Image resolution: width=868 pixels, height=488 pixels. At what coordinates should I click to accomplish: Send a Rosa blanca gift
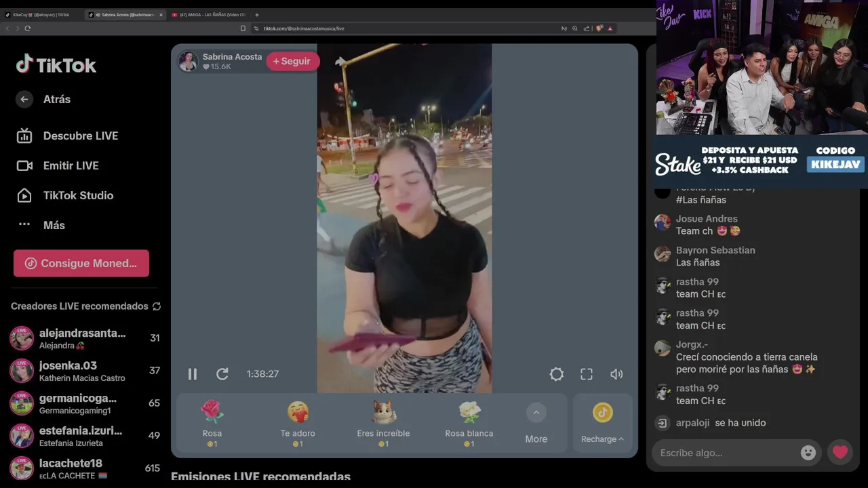click(469, 423)
